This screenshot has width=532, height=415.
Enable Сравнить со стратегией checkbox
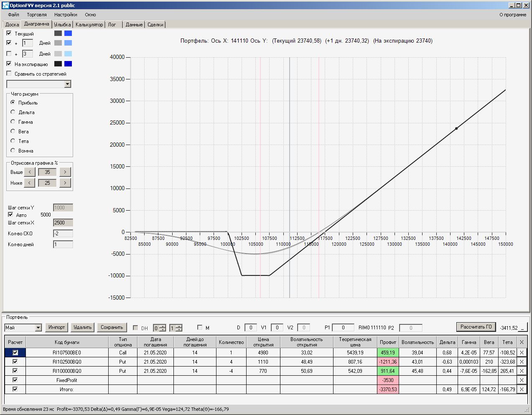(x=9, y=74)
